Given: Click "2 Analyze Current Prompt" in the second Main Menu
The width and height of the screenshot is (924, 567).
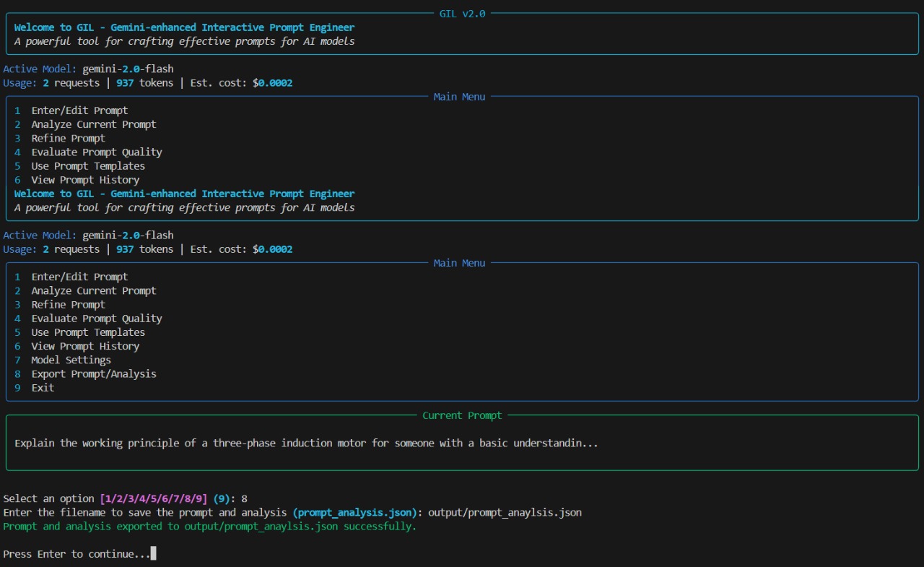Looking at the screenshot, I should [x=85, y=290].
